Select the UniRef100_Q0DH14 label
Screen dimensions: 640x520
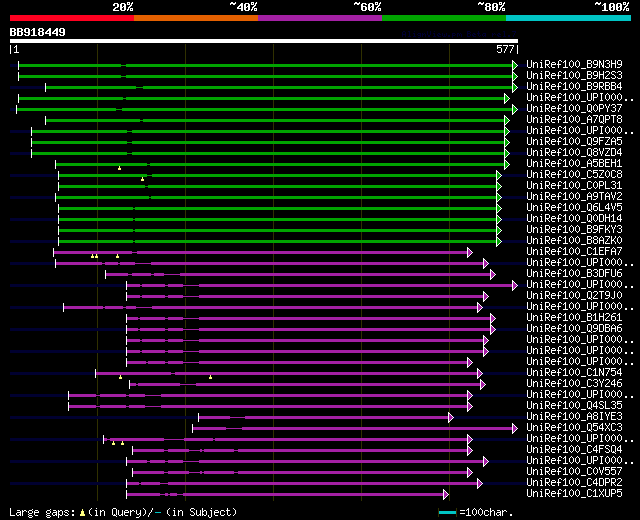tap(574, 218)
